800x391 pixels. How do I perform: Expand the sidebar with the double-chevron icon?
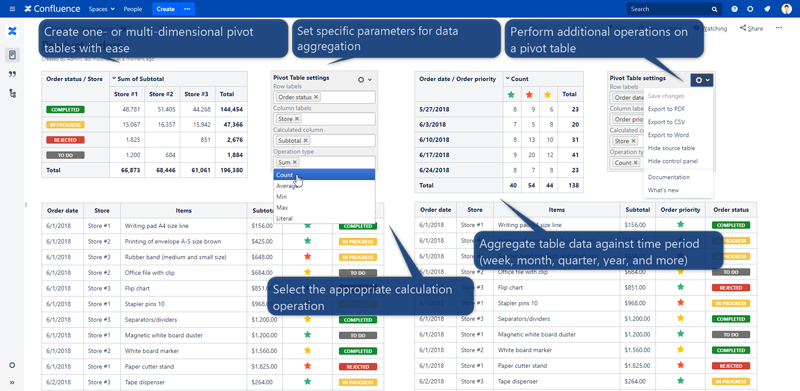pos(13,382)
